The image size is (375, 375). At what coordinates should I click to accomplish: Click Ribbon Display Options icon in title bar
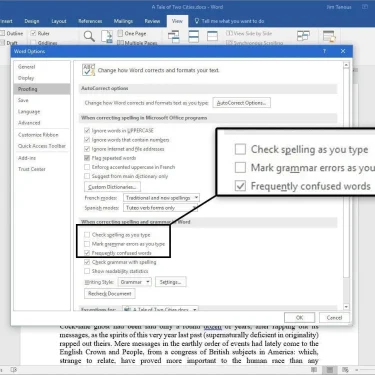pos(365,7)
